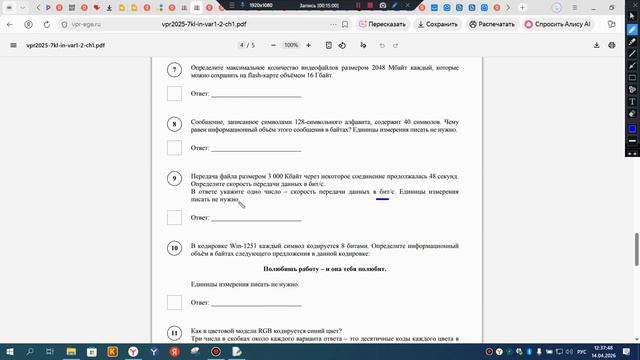Select the cursor tool in the drawing panel
This screenshot has width=640, height=360.
pyautogui.click(x=632, y=16)
